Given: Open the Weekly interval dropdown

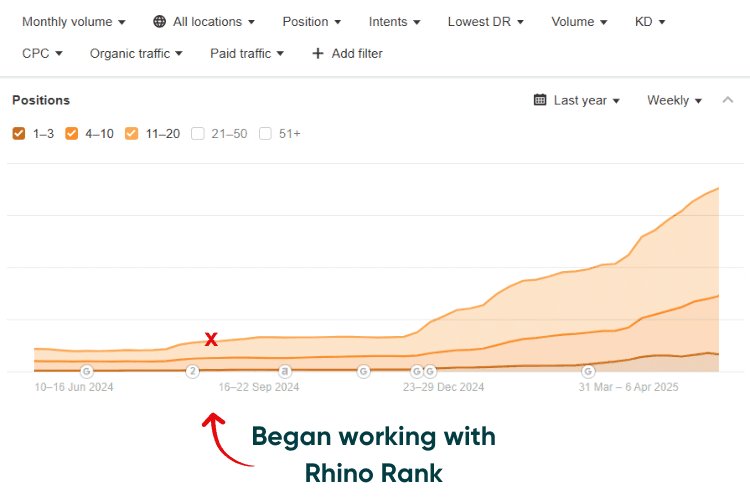Looking at the screenshot, I should click(674, 100).
